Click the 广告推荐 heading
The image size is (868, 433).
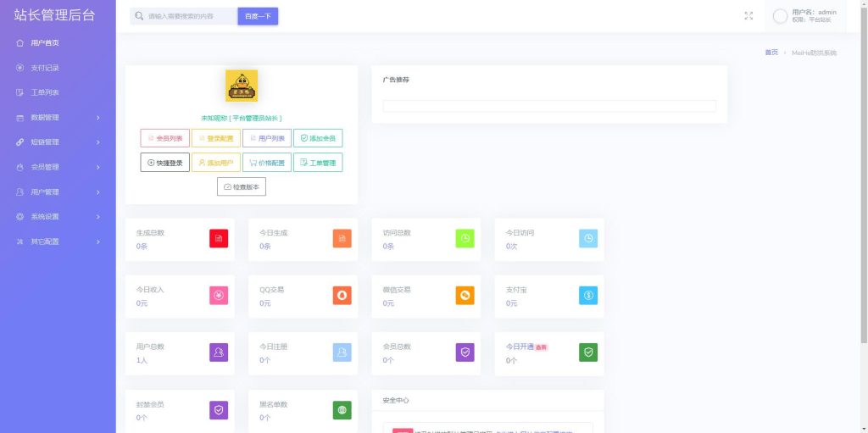396,80
